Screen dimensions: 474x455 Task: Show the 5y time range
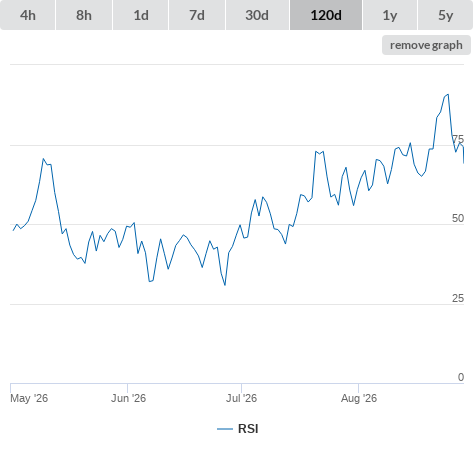pos(445,15)
